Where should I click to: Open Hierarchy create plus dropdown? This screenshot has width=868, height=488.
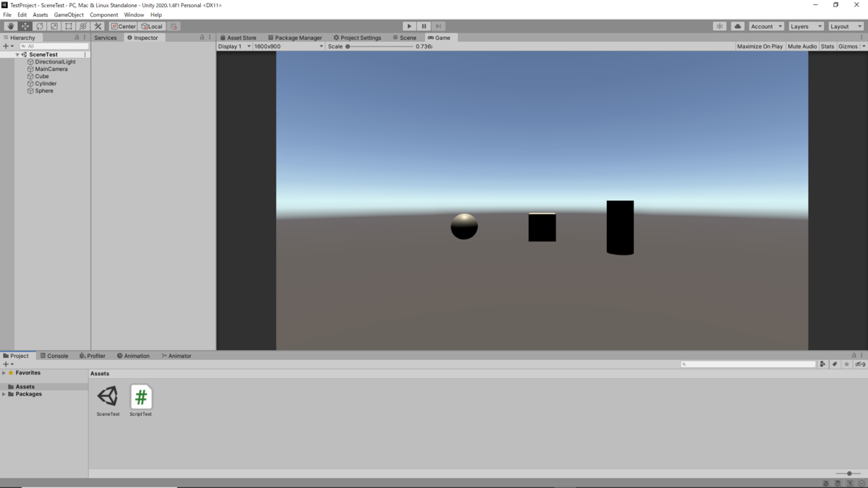coord(8,46)
